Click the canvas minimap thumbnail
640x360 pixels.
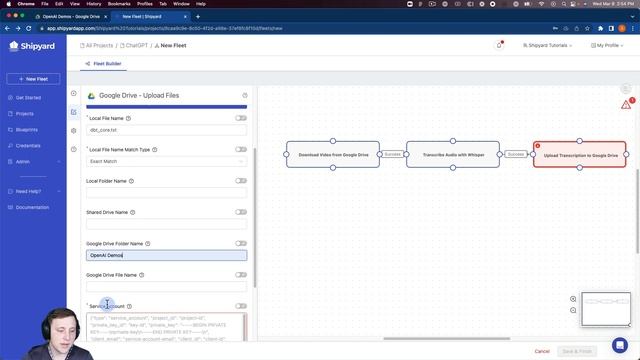[x=606, y=309]
